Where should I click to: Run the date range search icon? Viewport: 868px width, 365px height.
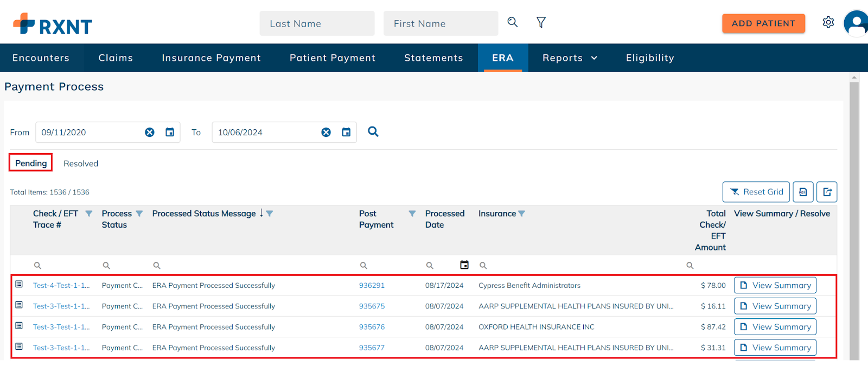(373, 132)
